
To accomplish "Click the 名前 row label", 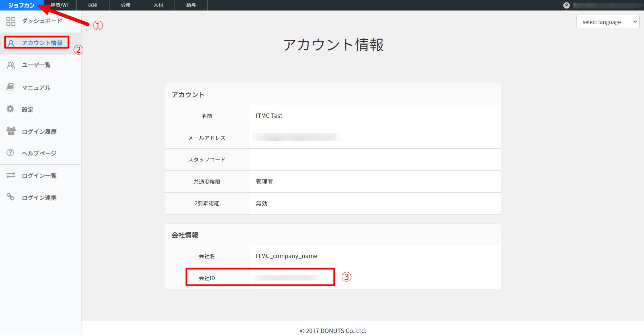I will click(207, 116).
